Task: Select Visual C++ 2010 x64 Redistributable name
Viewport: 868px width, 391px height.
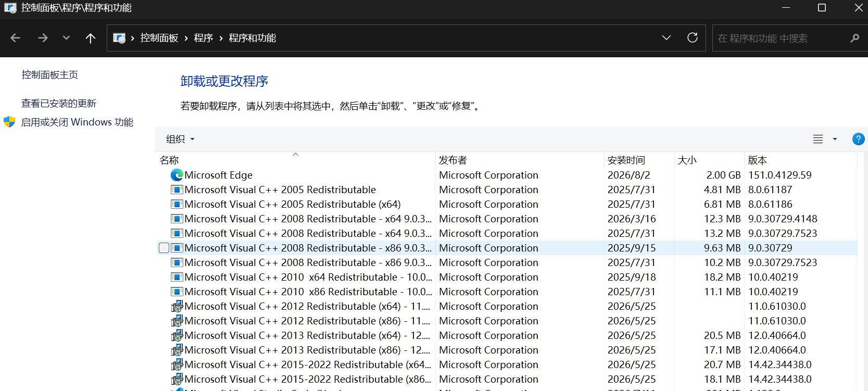Action: click(x=308, y=278)
